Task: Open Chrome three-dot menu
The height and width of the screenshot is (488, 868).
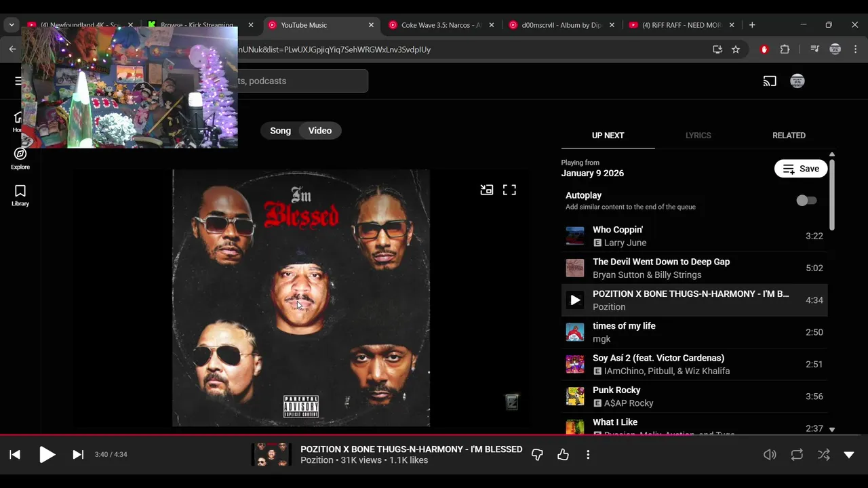Action: [856, 49]
